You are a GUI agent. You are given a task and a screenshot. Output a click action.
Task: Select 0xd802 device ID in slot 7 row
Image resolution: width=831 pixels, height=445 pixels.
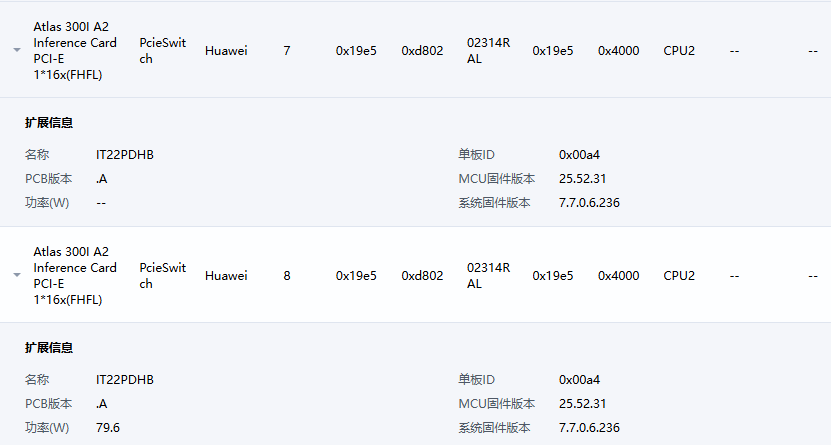click(422, 51)
